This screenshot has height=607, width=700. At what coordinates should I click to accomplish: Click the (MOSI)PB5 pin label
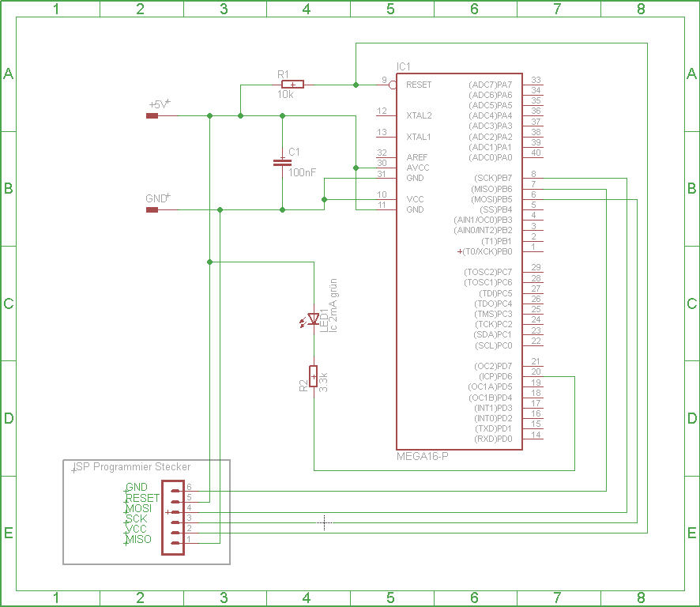(x=491, y=199)
